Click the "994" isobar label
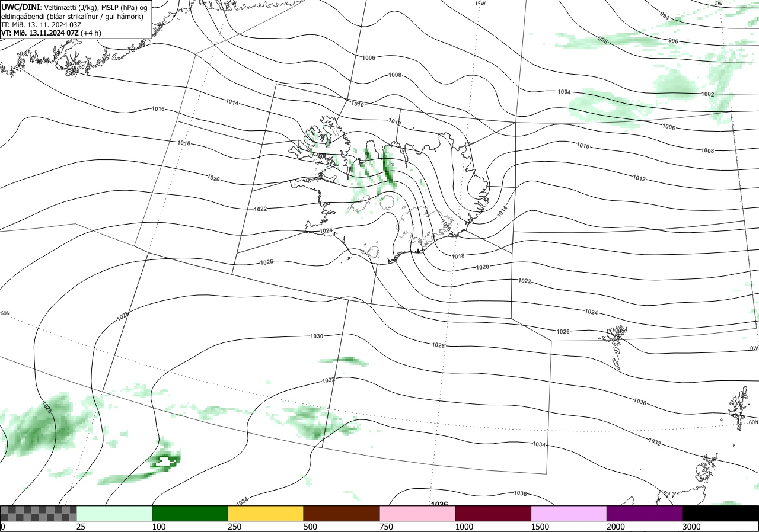This screenshot has height=532, width=759. click(x=665, y=17)
